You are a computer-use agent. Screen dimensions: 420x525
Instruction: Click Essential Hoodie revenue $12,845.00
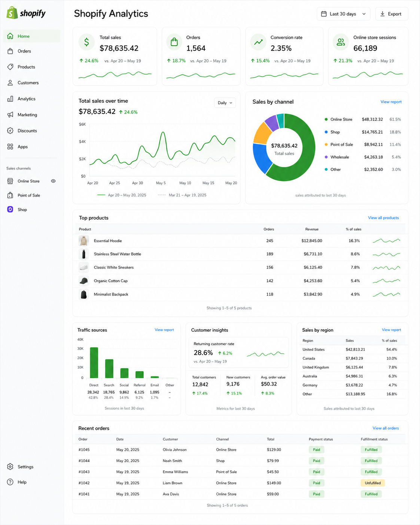[x=311, y=241]
